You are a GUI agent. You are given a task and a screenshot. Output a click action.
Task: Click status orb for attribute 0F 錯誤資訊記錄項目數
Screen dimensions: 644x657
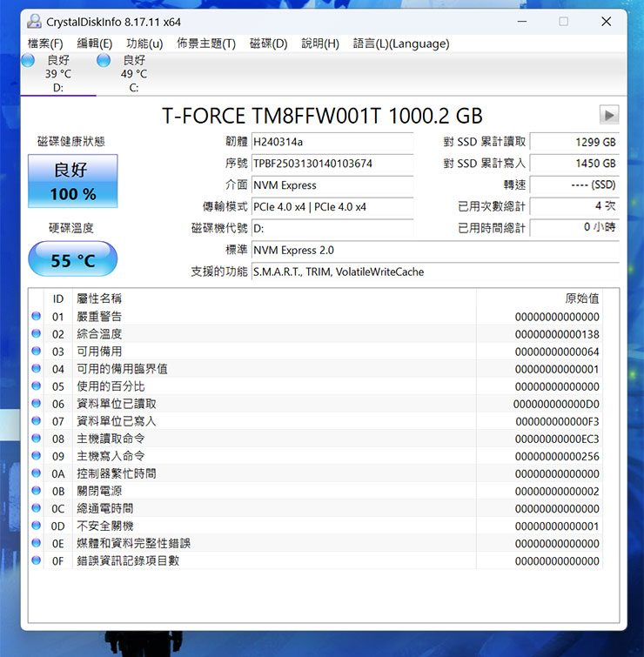click(37, 560)
